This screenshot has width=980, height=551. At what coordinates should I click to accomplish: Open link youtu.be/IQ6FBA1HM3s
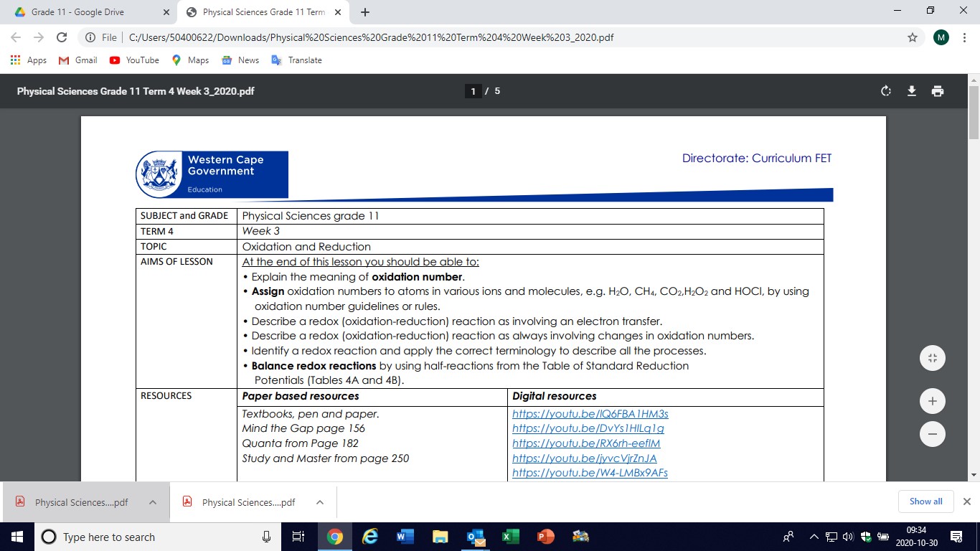(x=590, y=414)
